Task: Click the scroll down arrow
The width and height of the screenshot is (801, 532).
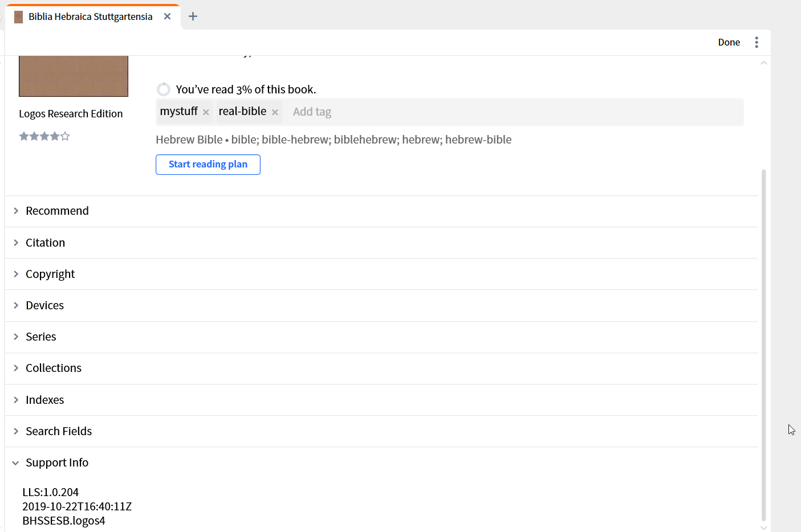Action: coord(763,527)
